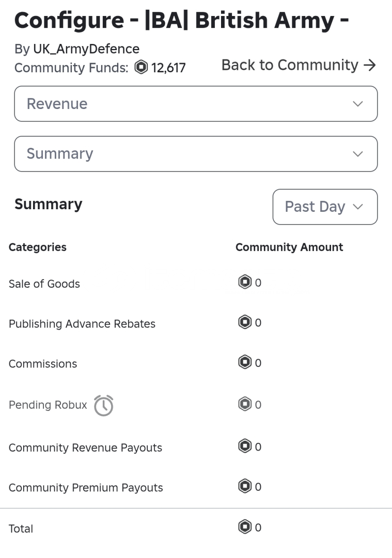Click the Sale of Goods category
This screenshot has width=392, height=558.
pos(44,284)
